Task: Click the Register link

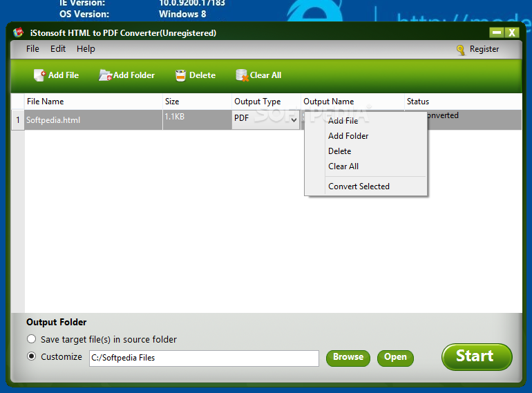Action: (x=484, y=49)
